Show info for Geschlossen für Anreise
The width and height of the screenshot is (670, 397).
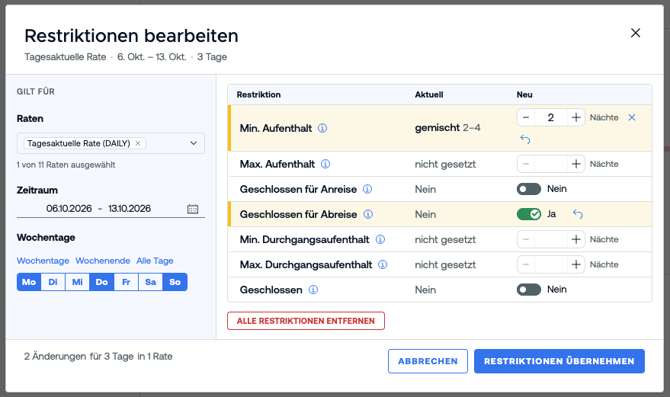pyautogui.click(x=367, y=189)
